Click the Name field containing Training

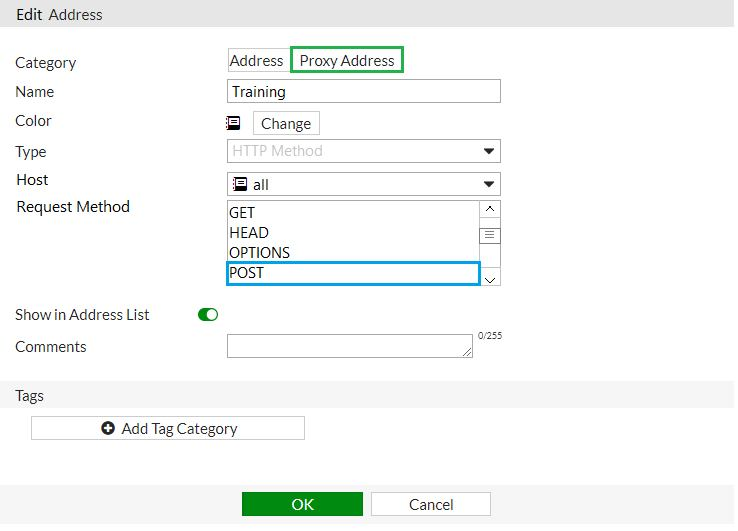click(x=364, y=92)
